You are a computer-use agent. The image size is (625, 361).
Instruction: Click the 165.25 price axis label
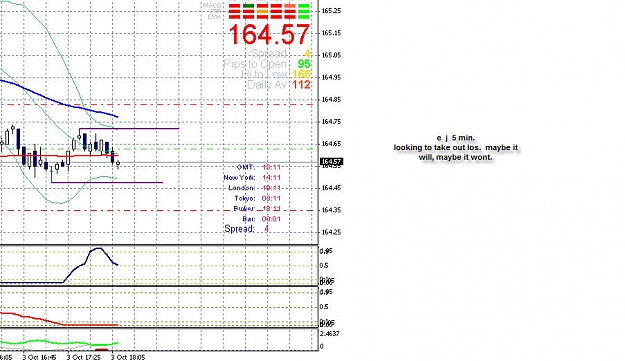(x=331, y=10)
